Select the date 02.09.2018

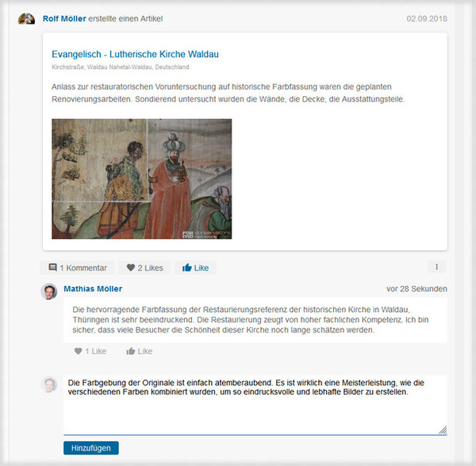coord(427,19)
